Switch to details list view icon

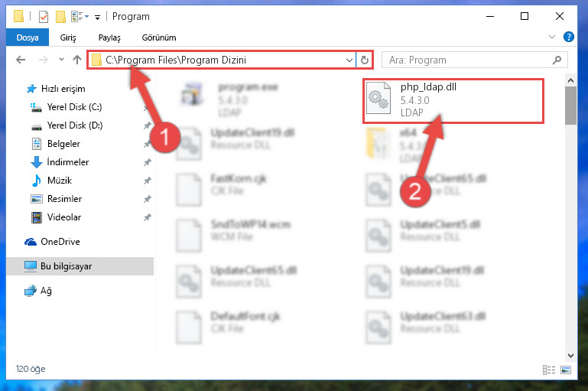coord(549,370)
